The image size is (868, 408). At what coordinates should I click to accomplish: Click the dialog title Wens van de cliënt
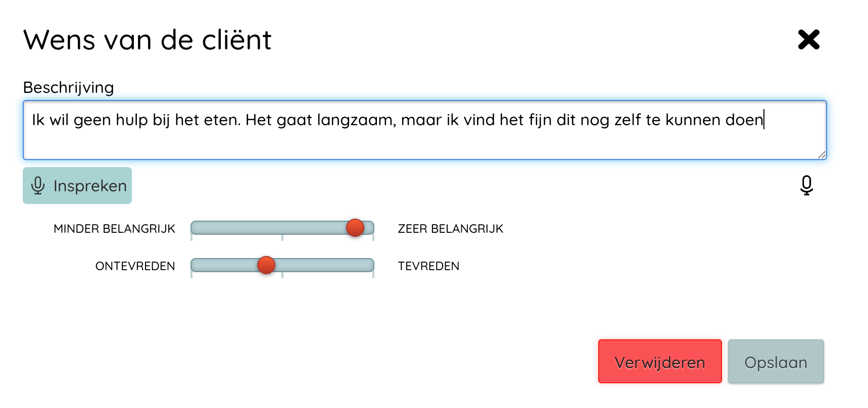pyautogui.click(x=148, y=40)
